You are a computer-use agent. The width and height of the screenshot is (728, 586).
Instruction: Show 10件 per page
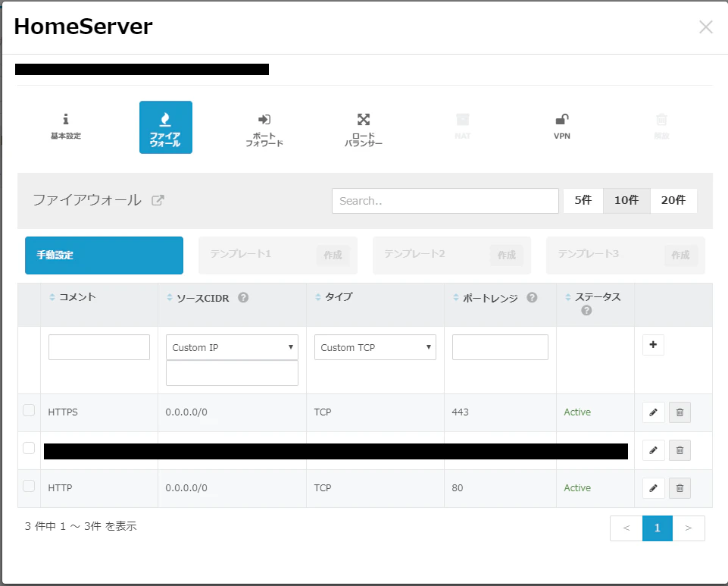tap(626, 201)
